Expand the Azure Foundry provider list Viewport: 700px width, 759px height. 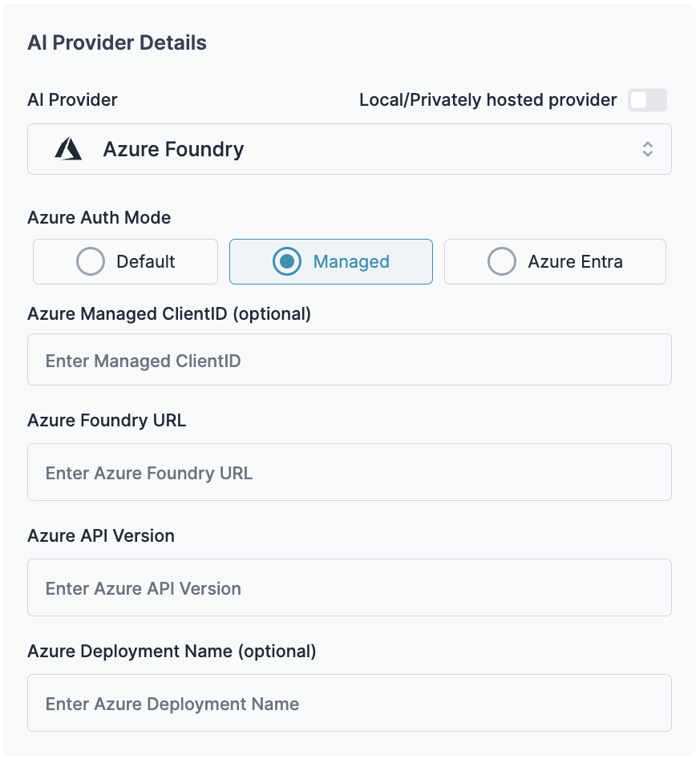350,149
